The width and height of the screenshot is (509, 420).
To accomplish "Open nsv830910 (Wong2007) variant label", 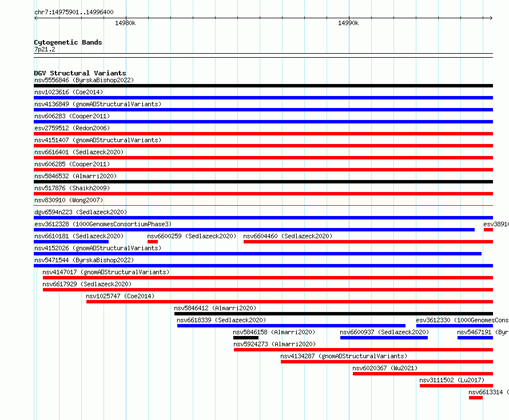I will tap(69, 200).
